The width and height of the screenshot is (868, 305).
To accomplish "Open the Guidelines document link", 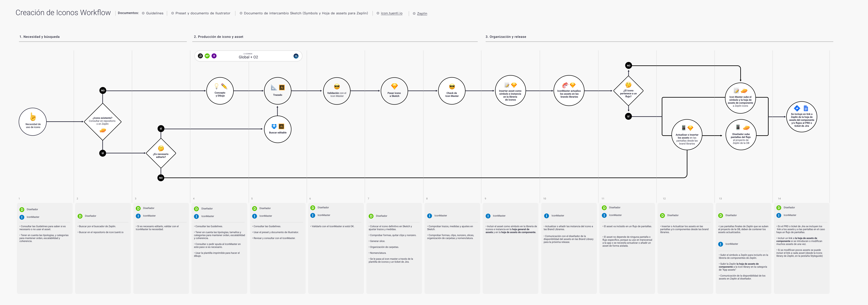I will click(x=155, y=13).
